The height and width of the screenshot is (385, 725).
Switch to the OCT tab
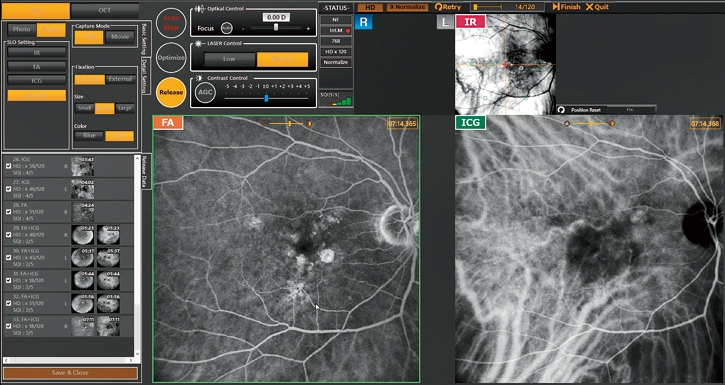(105, 10)
